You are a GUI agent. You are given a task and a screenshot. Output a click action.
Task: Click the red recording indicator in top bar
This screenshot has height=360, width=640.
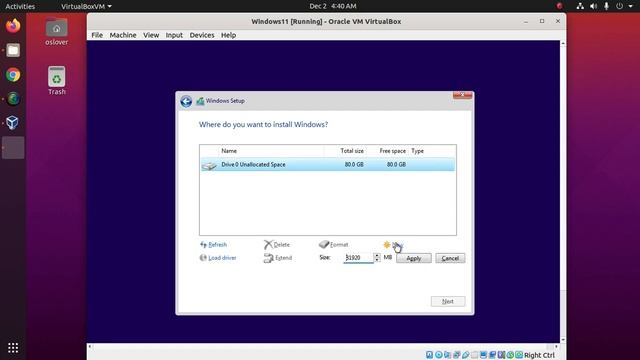coord(560,6)
